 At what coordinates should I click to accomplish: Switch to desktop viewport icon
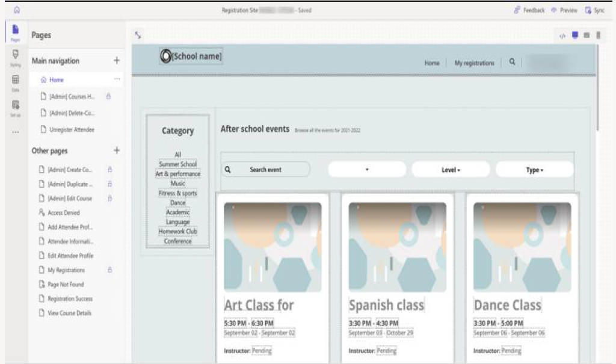point(575,35)
